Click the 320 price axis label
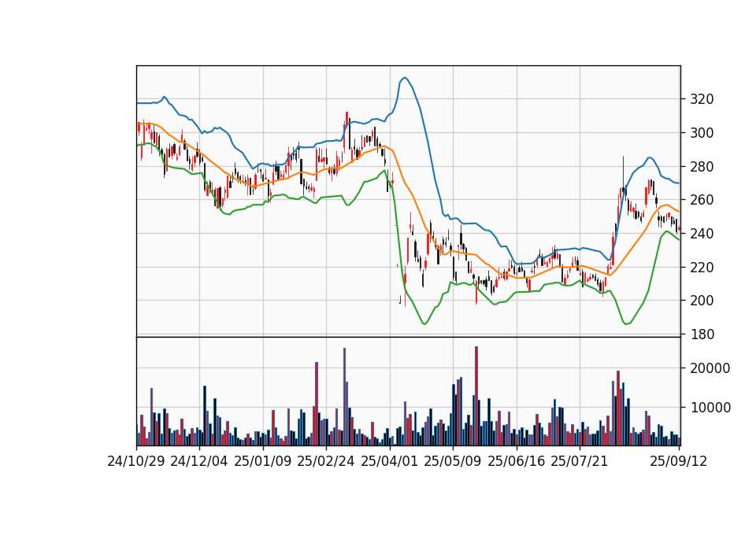 pyautogui.click(x=702, y=99)
